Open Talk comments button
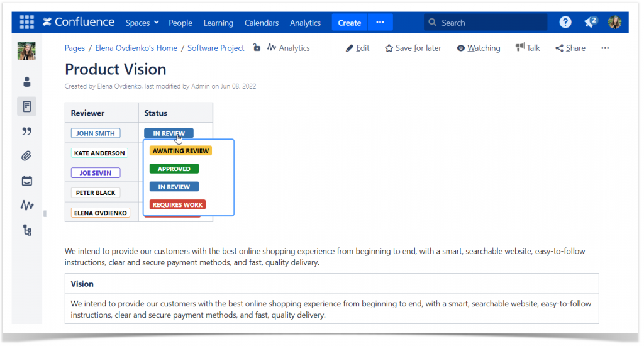Image resolution: width=644 pixels, height=346 pixels. [x=528, y=48]
